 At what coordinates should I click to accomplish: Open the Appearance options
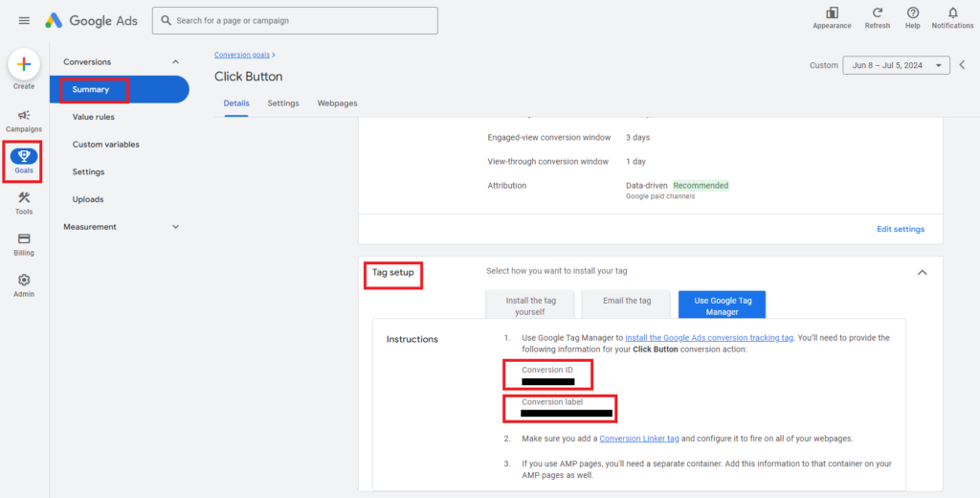pos(832,18)
